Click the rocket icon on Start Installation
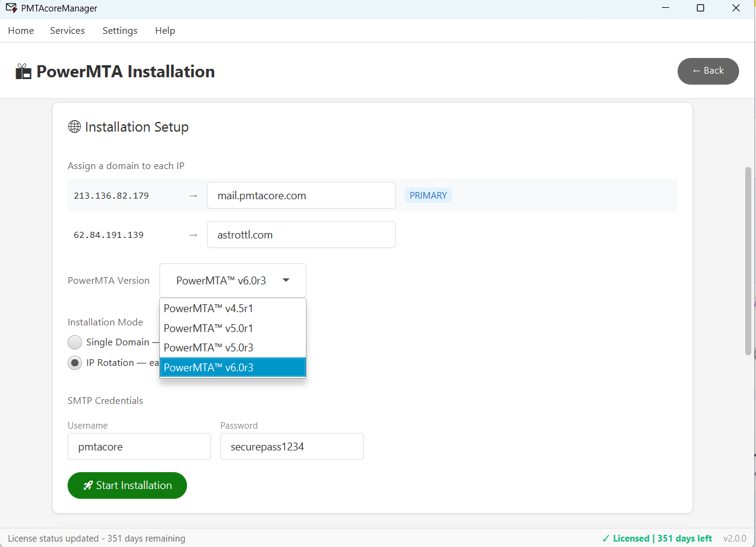756x547 pixels. [87, 485]
